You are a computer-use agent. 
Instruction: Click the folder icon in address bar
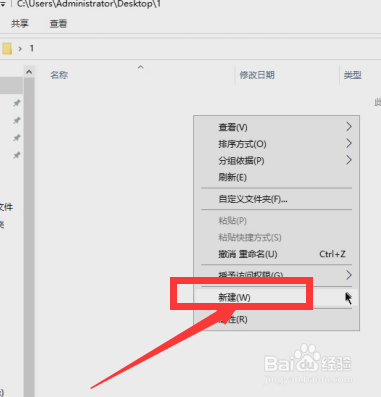click(6, 49)
